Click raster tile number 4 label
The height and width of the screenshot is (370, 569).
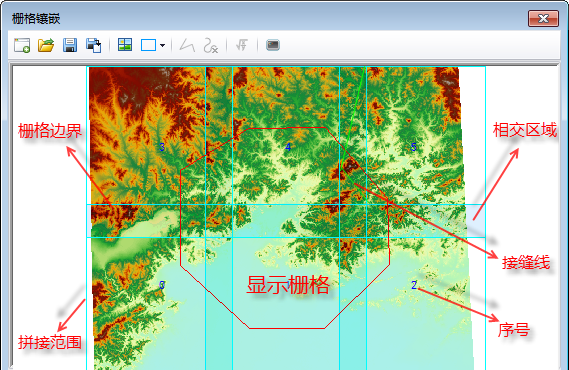pyautogui.click(x=288, y=147)
